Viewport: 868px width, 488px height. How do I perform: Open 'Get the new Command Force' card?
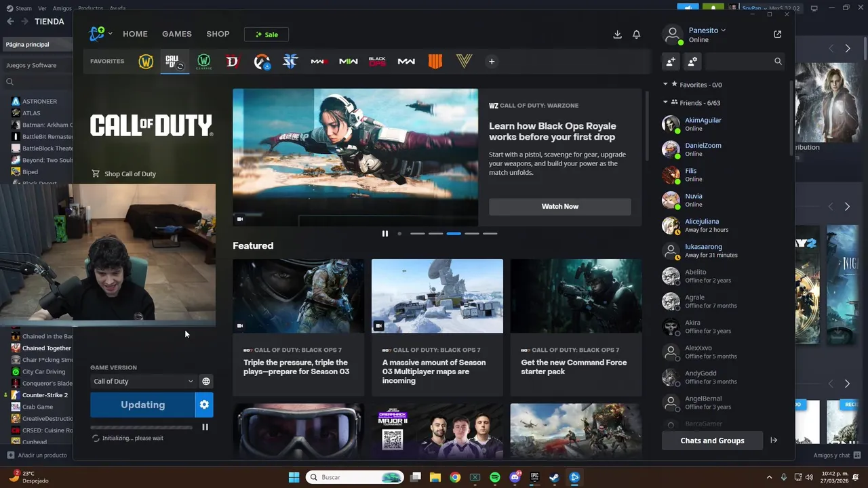tap(576, 327)
